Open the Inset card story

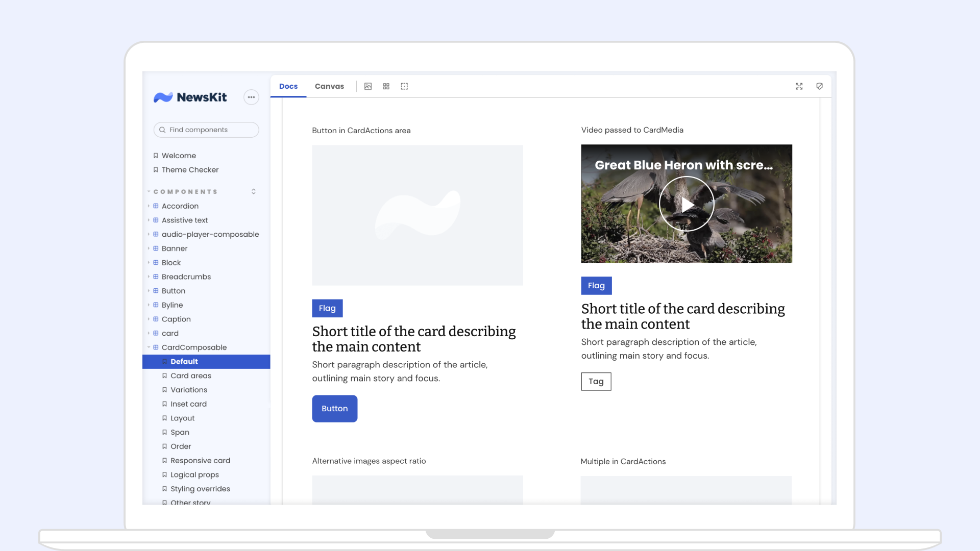[188, 404]
